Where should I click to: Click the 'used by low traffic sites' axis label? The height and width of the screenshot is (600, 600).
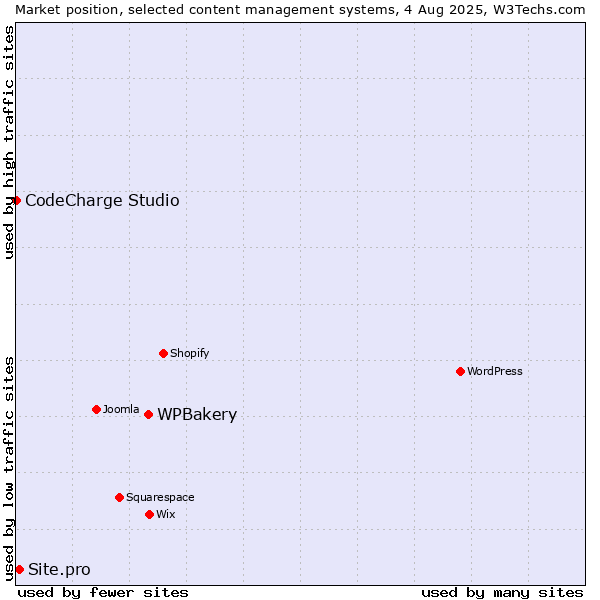click(8, 470)
